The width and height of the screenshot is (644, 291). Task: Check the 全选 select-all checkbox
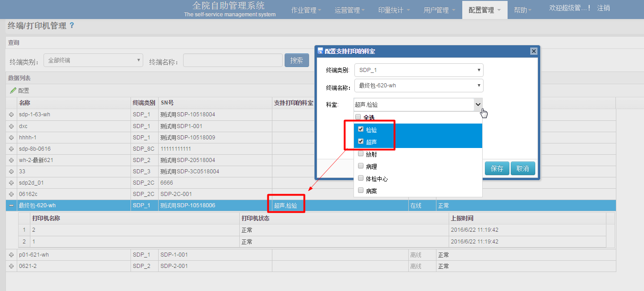pos(358,117)
